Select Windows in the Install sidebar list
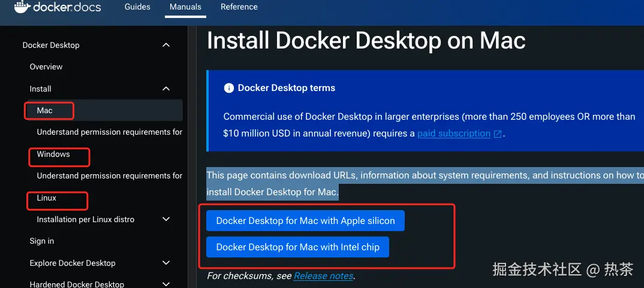This screenshot has height=288, width=644. pos(53,154)
